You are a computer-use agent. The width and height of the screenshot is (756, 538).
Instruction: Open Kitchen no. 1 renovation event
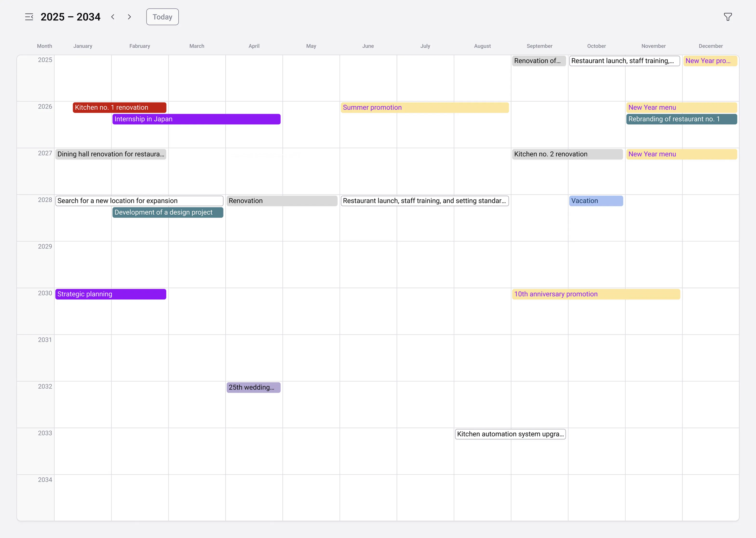pos(119,107)
